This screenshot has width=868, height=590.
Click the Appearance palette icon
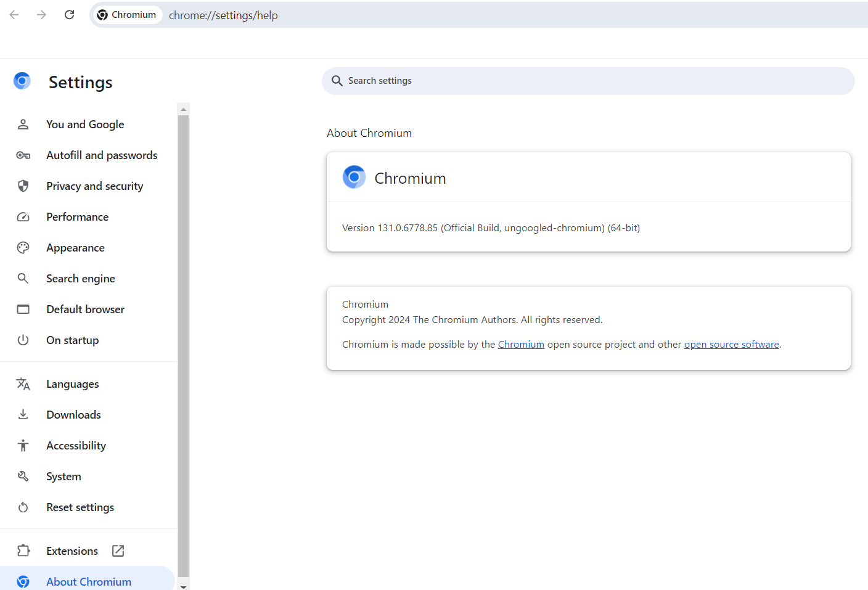tap(23, 248)
